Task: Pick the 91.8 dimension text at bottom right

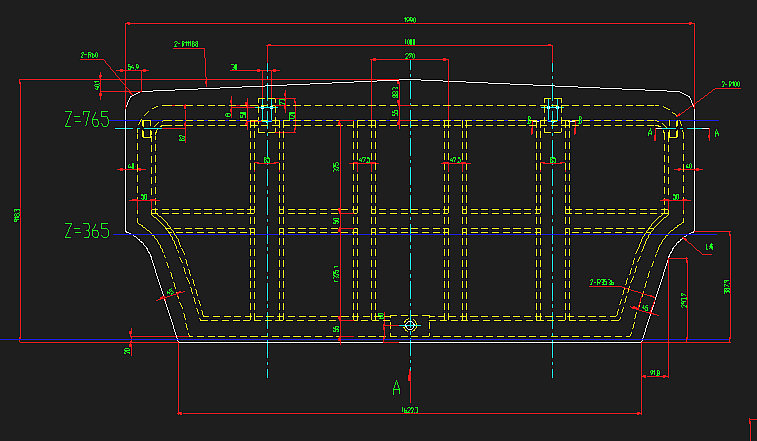Action: coord(655,374)
